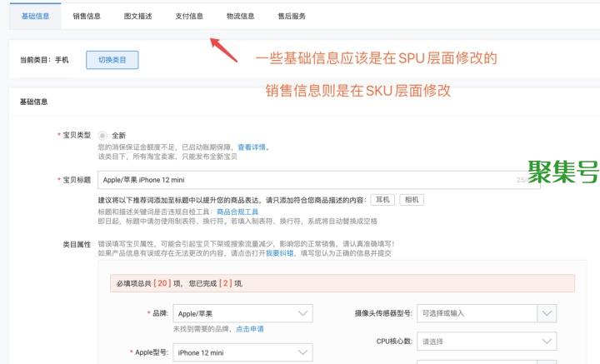Go to the 支付信息 tab
Image resolution: width=600 pixels, height=364 pixels.
[x=189, y=16]
